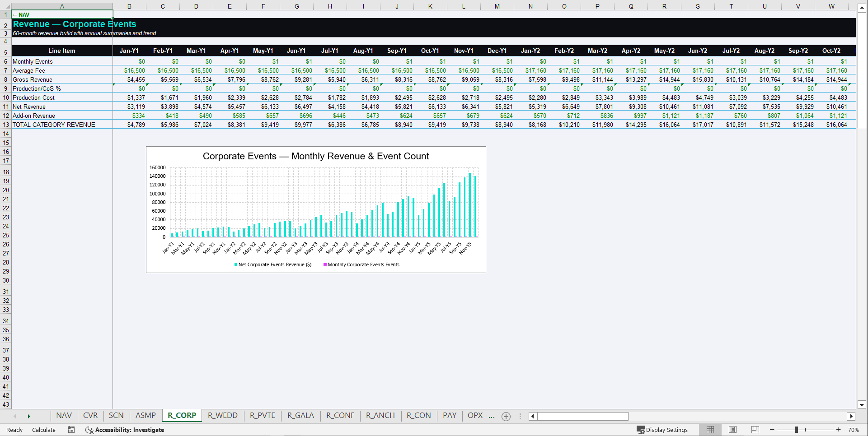Open the R_CONF sheet tab

(340, 416)
